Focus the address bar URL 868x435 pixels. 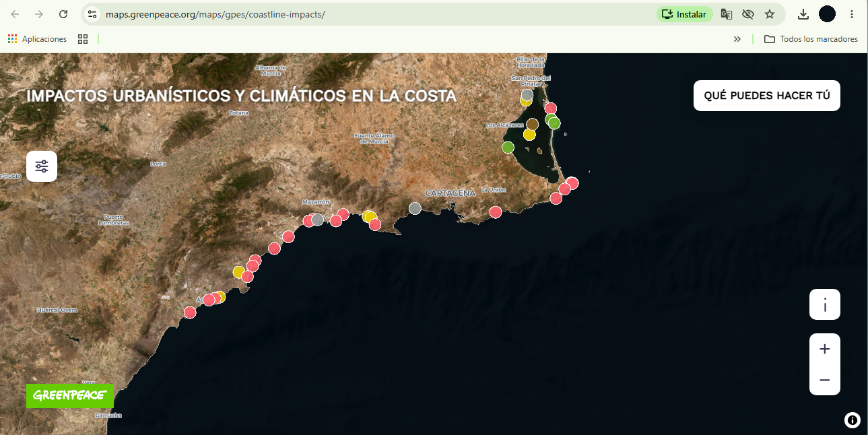(215, 14)
